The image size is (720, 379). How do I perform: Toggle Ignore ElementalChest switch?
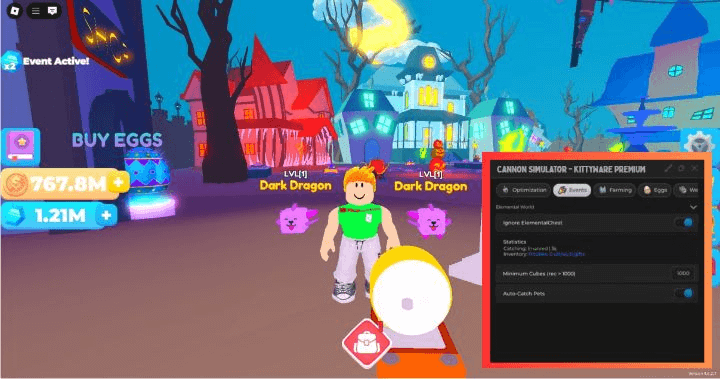684,223
